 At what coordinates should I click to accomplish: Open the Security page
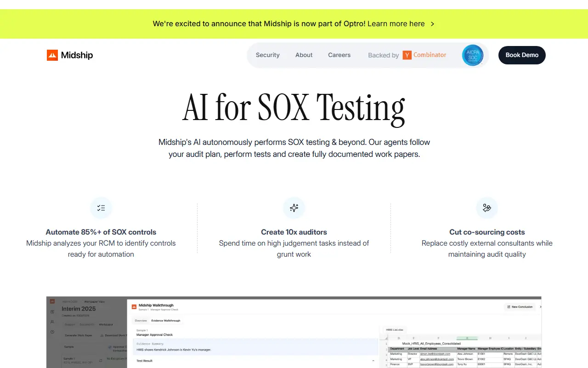[x=268, y=55]
